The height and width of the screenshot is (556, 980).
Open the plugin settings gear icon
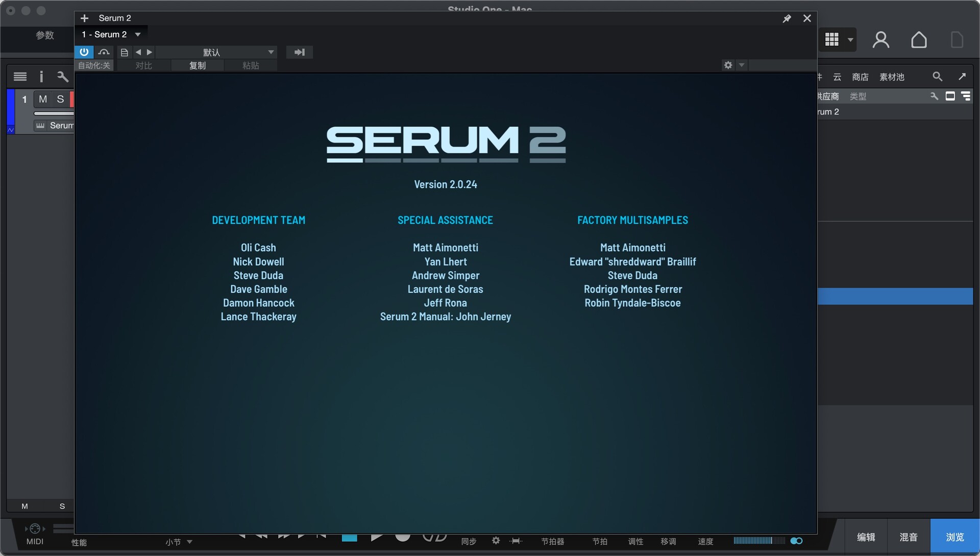728,65
